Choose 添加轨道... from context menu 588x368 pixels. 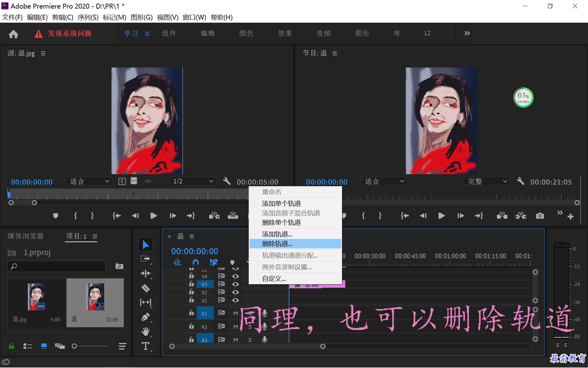[295, 234]
